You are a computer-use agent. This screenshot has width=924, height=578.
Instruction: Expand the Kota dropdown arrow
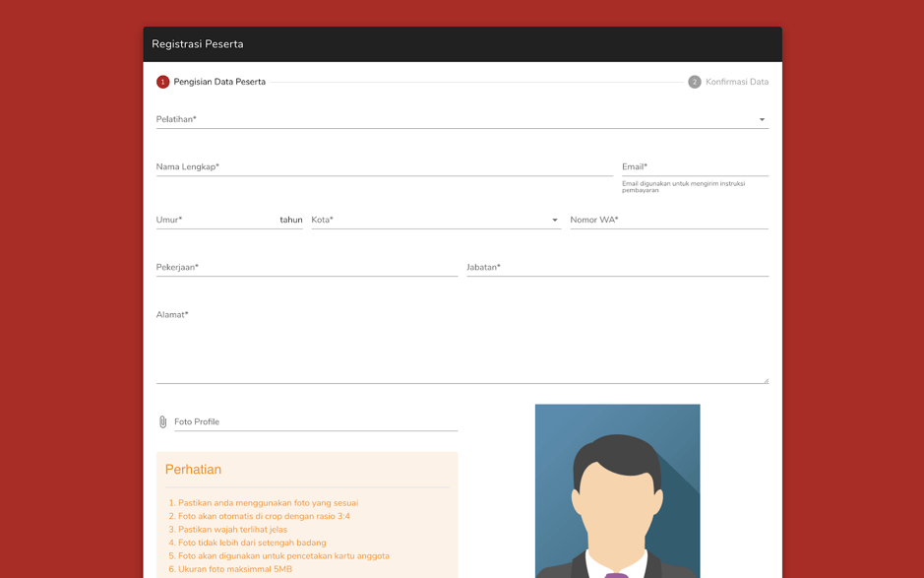554,221
